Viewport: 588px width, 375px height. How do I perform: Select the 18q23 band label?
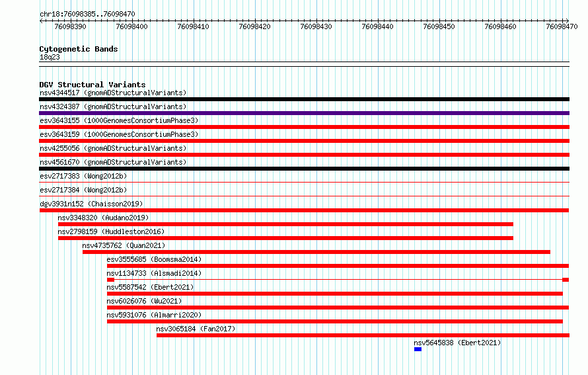50,57
